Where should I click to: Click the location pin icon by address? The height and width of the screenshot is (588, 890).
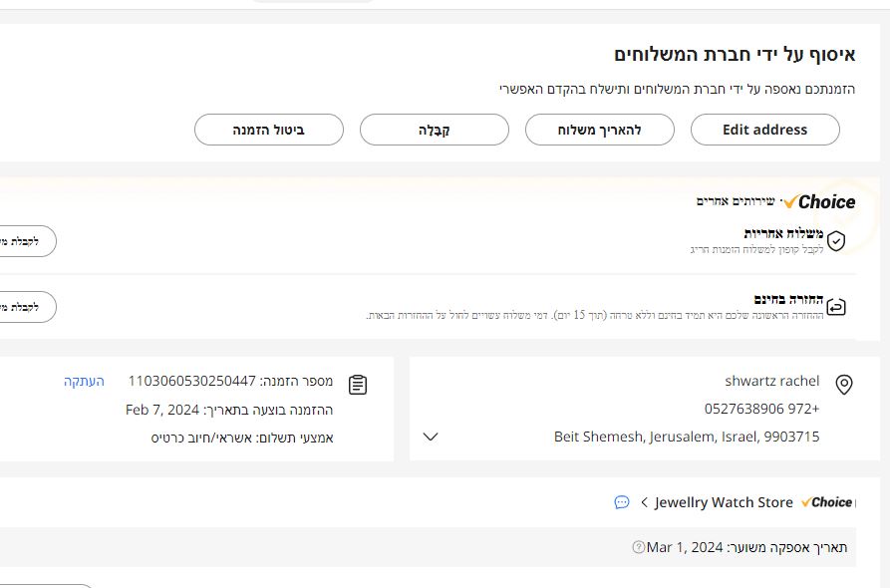843,385
